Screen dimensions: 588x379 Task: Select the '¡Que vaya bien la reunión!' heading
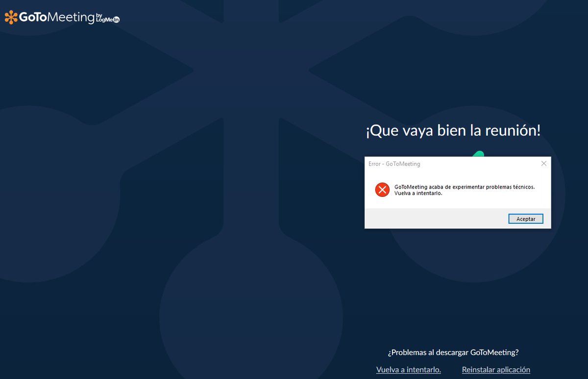point(453,131)
